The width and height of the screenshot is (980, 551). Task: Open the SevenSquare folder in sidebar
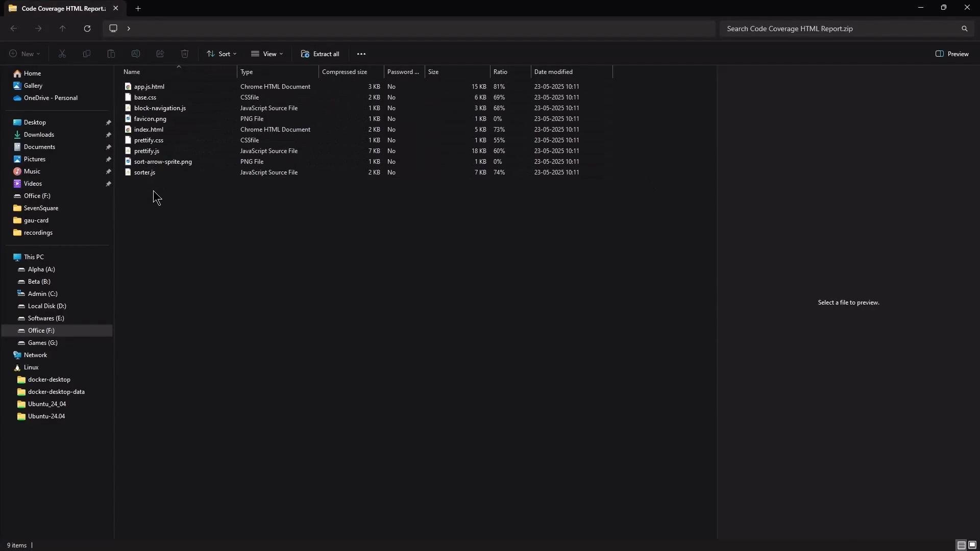41,208
